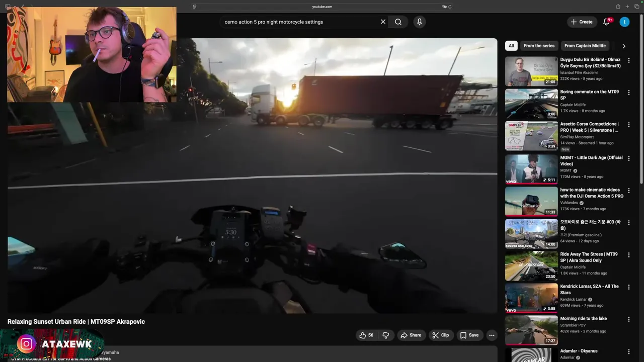Open more actions below video
Image resolution: width=644 pixels, height=362 pixels.
492,335
